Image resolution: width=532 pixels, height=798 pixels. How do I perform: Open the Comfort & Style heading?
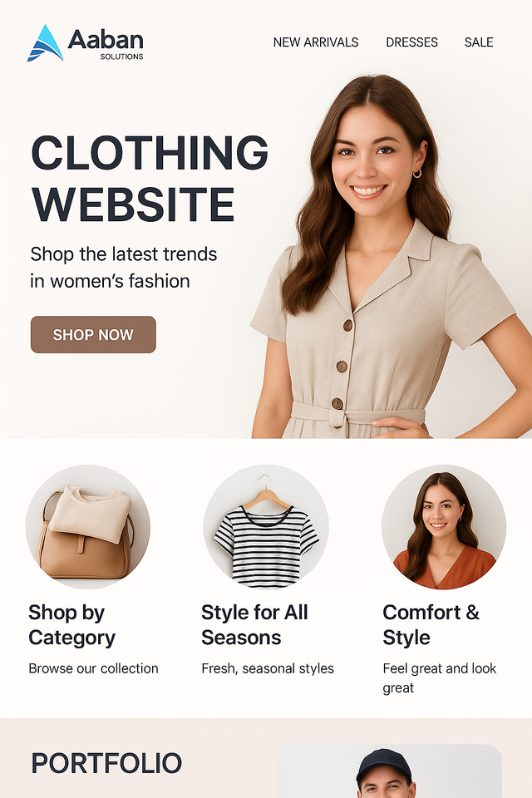pos(431,624)
